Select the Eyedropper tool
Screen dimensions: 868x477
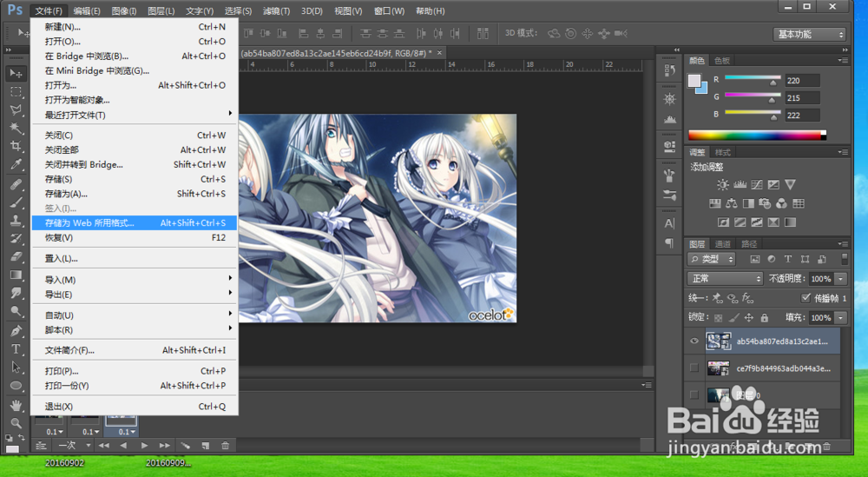pyautogui.click(x=16, y=164)
